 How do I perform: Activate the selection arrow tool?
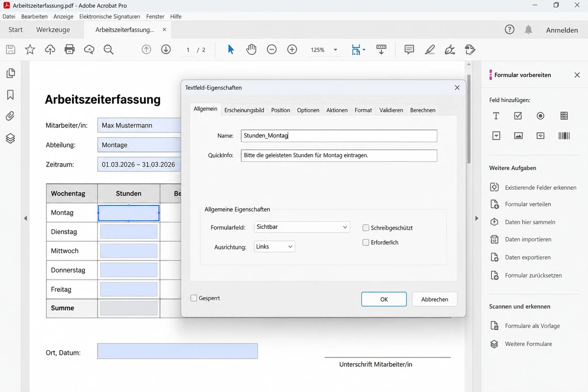(231, 50)
